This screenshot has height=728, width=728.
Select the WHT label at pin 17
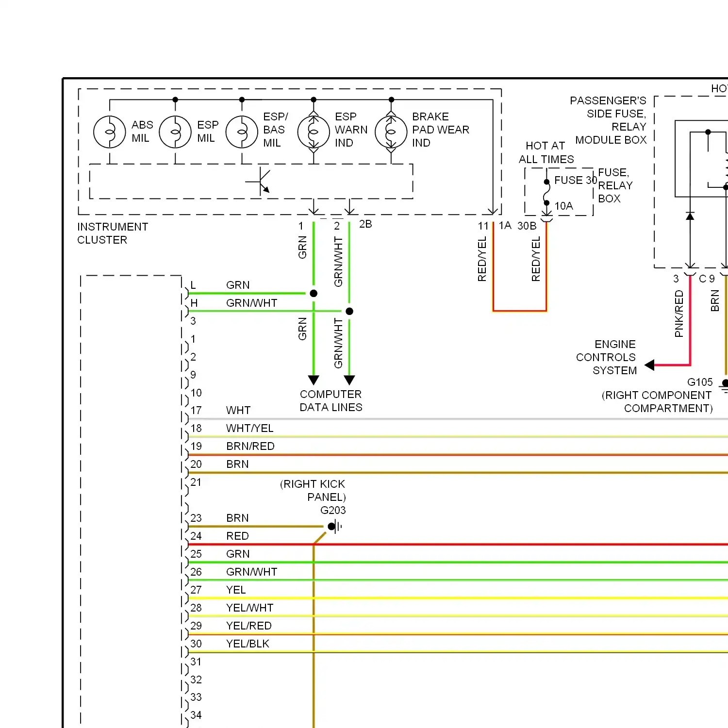[x=238, y=411]
